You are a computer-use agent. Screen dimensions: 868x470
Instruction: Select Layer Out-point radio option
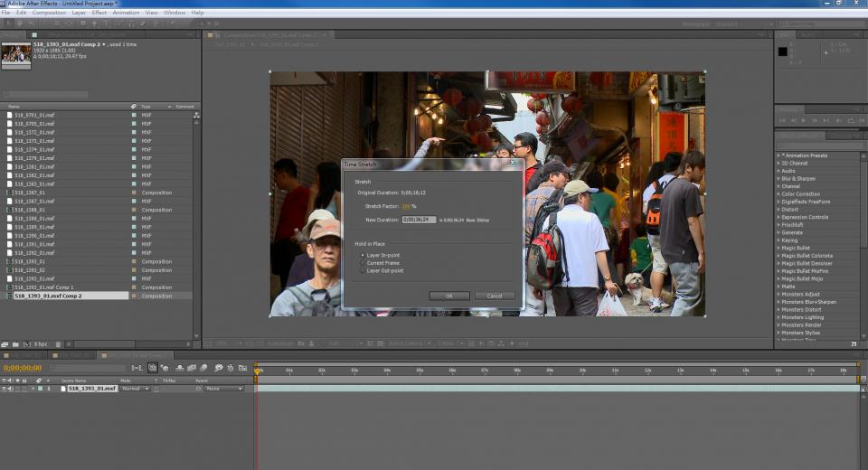tap(363, 270)
